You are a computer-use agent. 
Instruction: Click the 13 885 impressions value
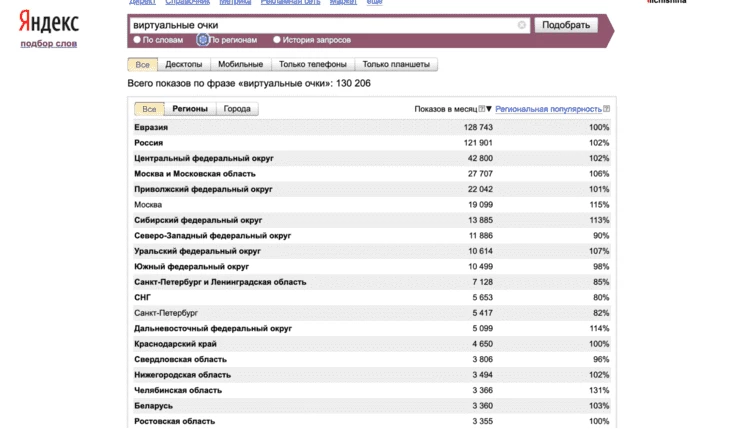click(x=480, y=220)
